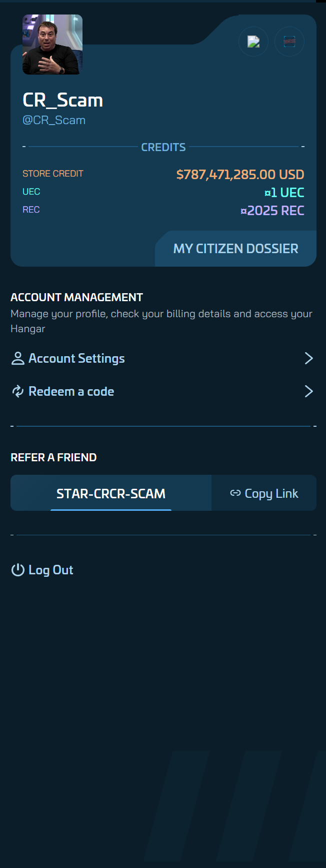Click the UEC balance value
Viewport: 326px width, 868px height.
click(x=284, y=193)
